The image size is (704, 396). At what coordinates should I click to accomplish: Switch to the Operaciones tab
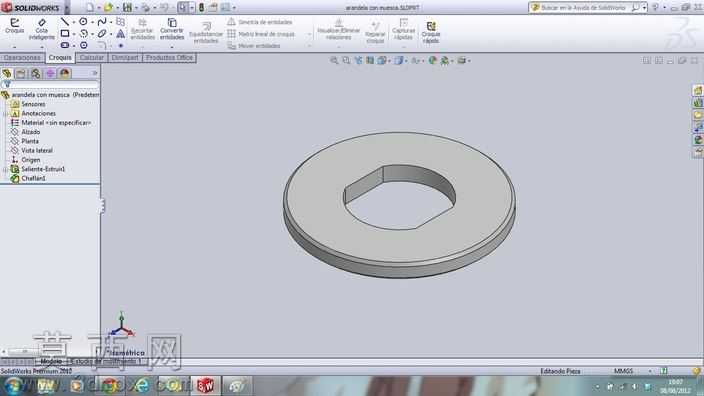tap(22, 57)
